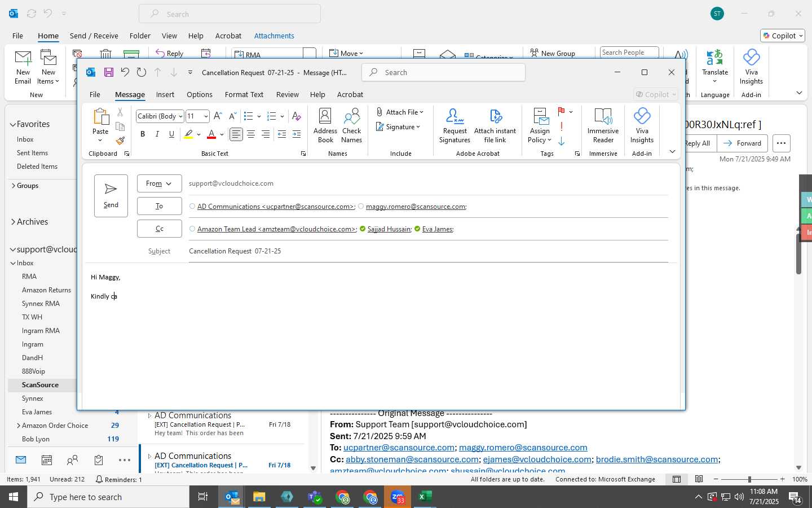This screenshot has width=812, height=508.
Task: Toggle bold formatting
Action: pyautogui.click(x=143, y=134)
